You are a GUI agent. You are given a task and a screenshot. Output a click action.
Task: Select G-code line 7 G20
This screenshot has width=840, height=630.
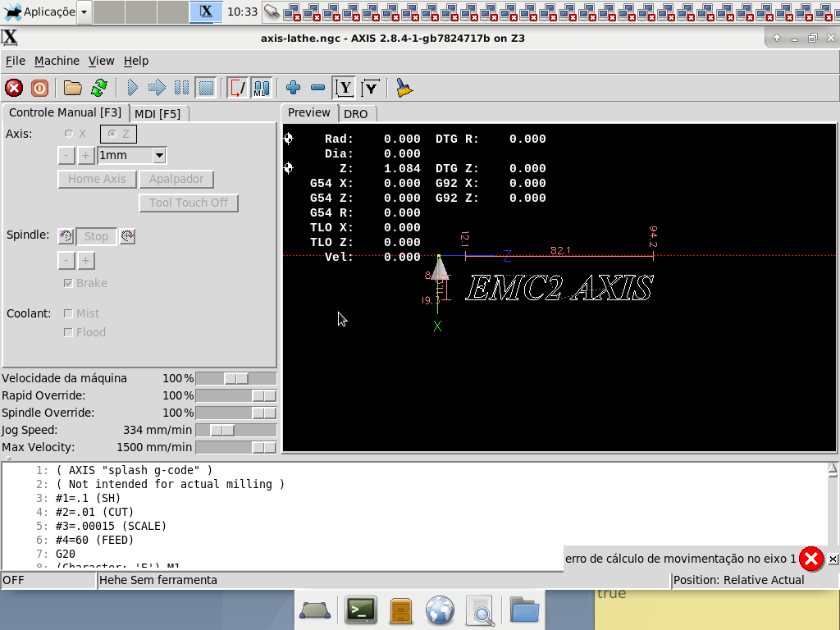pyautogui.click(x=66, y=554)
